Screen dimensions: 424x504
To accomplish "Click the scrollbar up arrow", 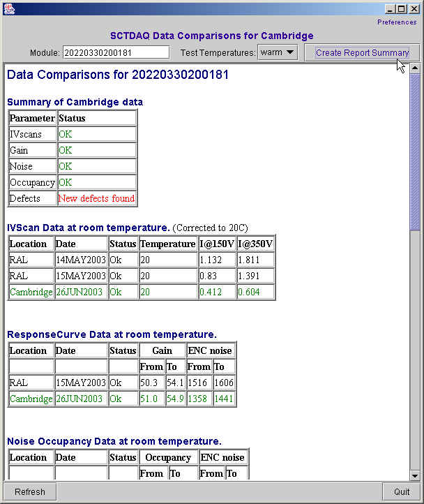I will coord(415,68).
